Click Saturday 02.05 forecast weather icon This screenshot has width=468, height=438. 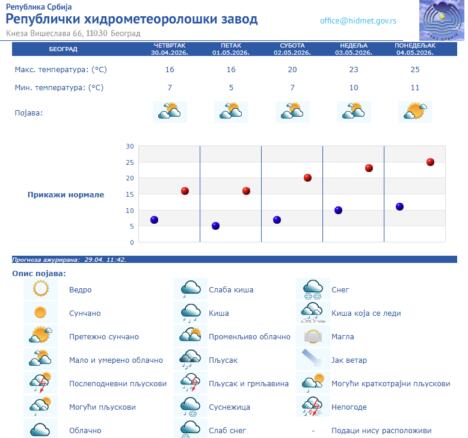(x=292, y=111)
